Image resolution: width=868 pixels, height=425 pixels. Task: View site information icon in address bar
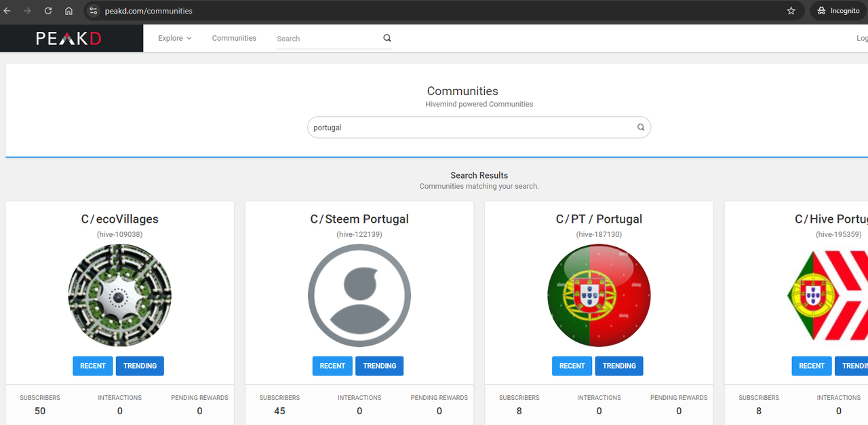tap(94, 11)
